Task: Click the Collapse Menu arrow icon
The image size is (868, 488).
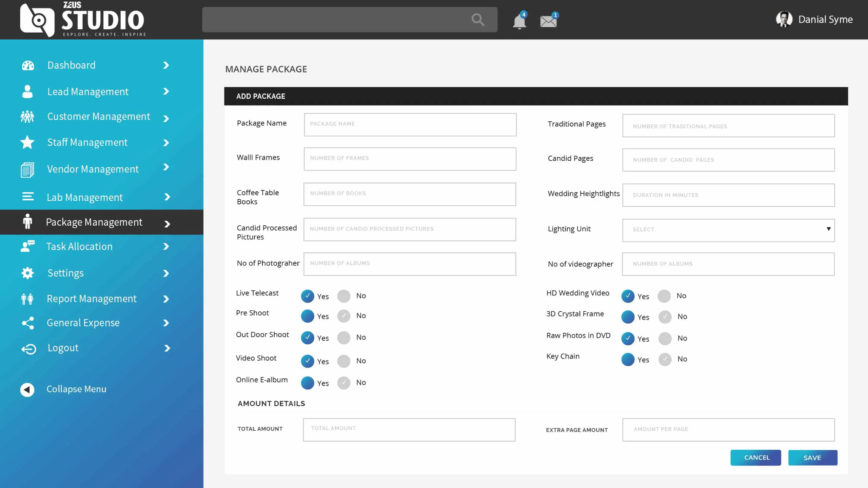Action: (x=27, y=390)
